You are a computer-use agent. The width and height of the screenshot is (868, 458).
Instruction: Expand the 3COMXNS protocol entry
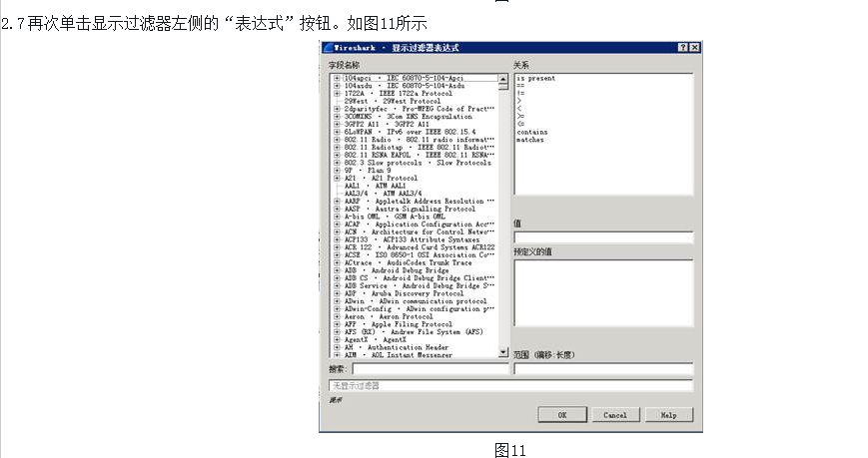[x=337, y=117]
